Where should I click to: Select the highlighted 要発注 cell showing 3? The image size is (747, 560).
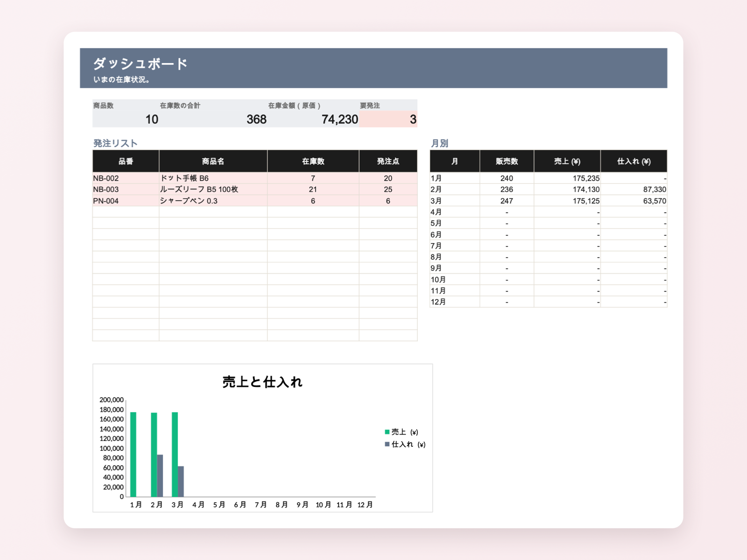coord(388,119)
